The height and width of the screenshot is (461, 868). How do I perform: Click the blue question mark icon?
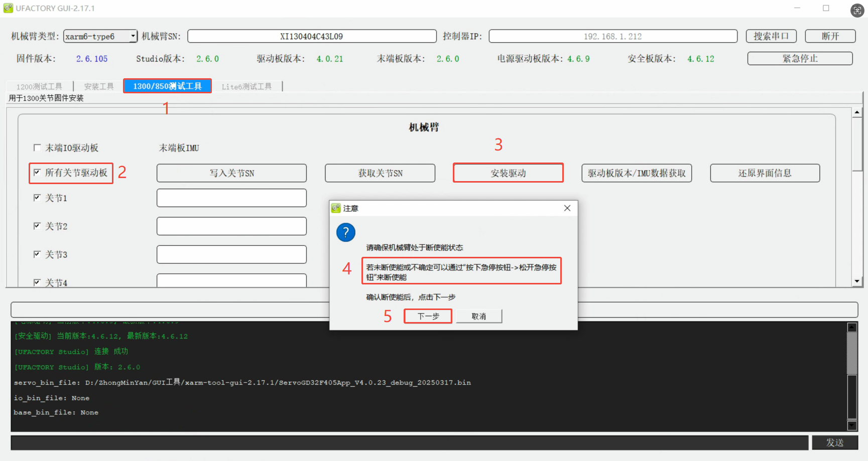click(x=346, y=232)
